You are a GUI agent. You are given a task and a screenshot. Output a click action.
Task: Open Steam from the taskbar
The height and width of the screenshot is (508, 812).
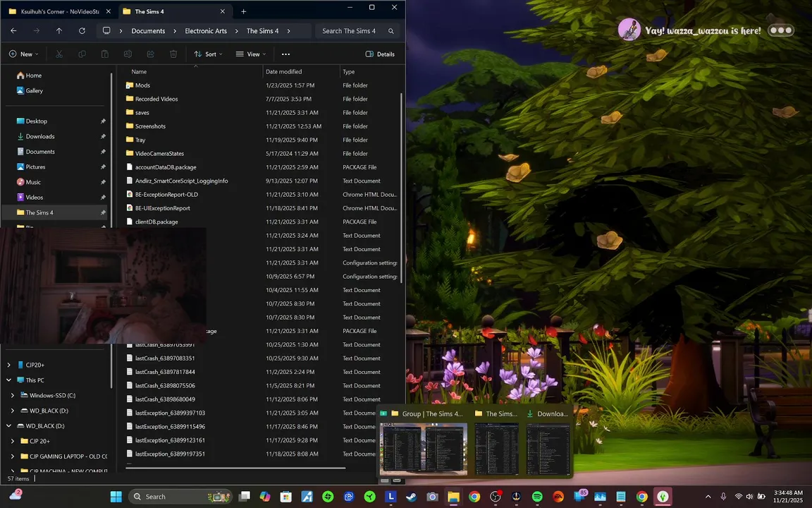[x=411, y=497]
